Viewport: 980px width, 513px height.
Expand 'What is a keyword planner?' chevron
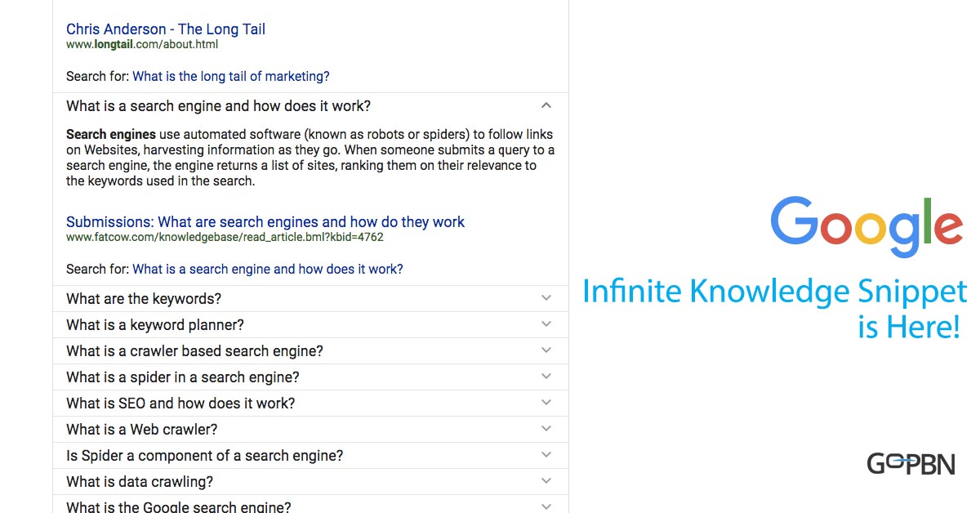546,324
